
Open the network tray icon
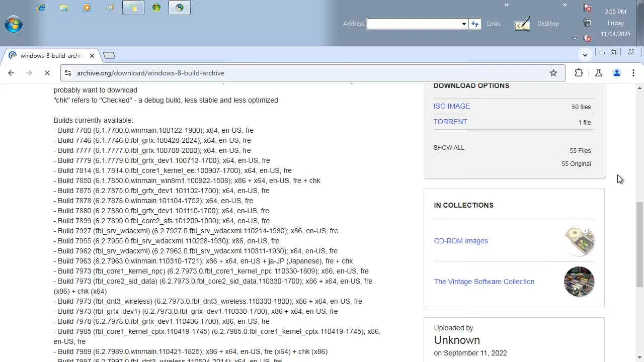587,23
